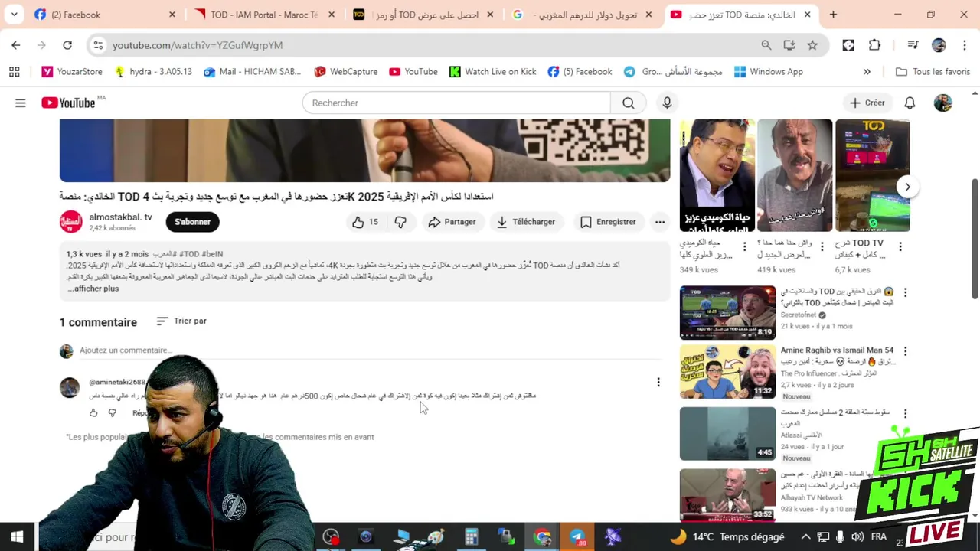
Task: Open a new browser tab
Action: pyautogui.click(x=833, y=15)
